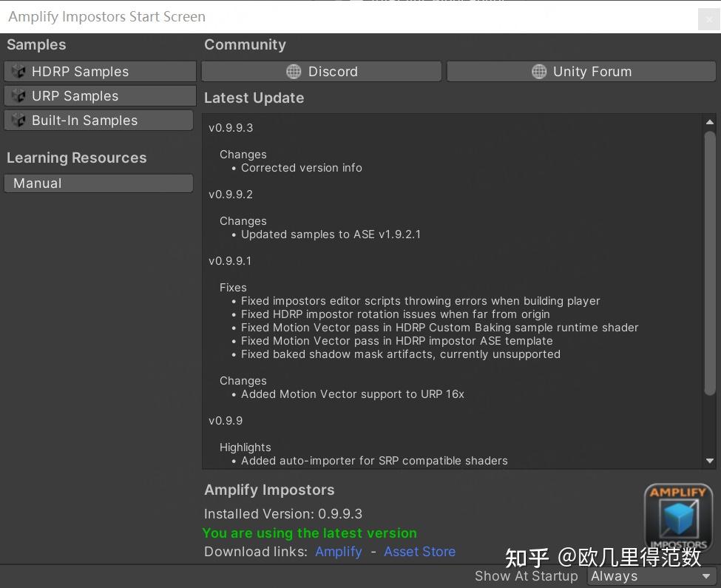Click 'Fixed HDRP impostor rotation issues' entry
This screenshot has width=721, height=588.
[x=396, y=314]
